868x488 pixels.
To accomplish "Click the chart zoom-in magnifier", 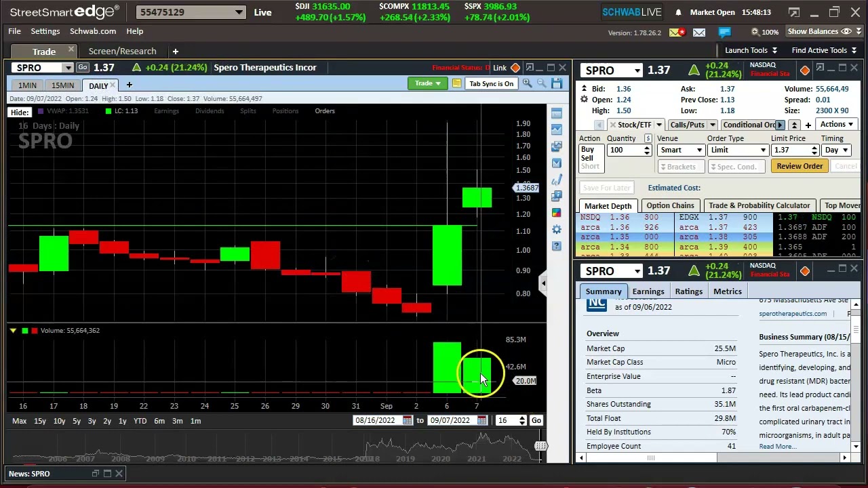I will [527, 83].
